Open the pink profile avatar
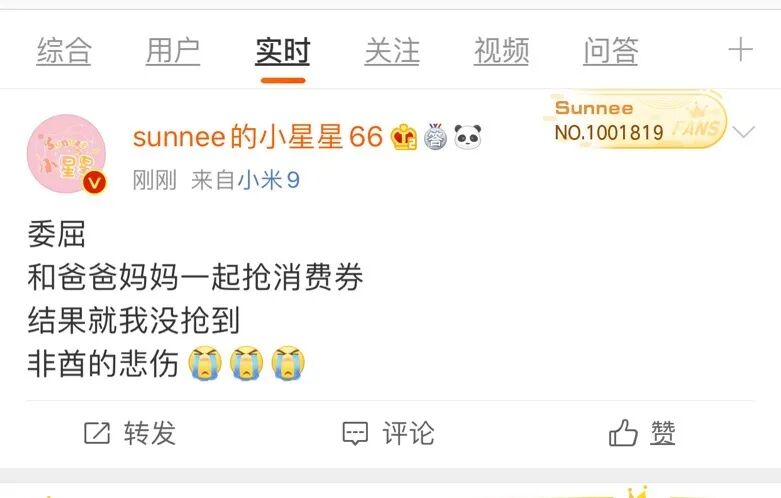The width and height of the screenshot is (781, 498). (66, 154)
